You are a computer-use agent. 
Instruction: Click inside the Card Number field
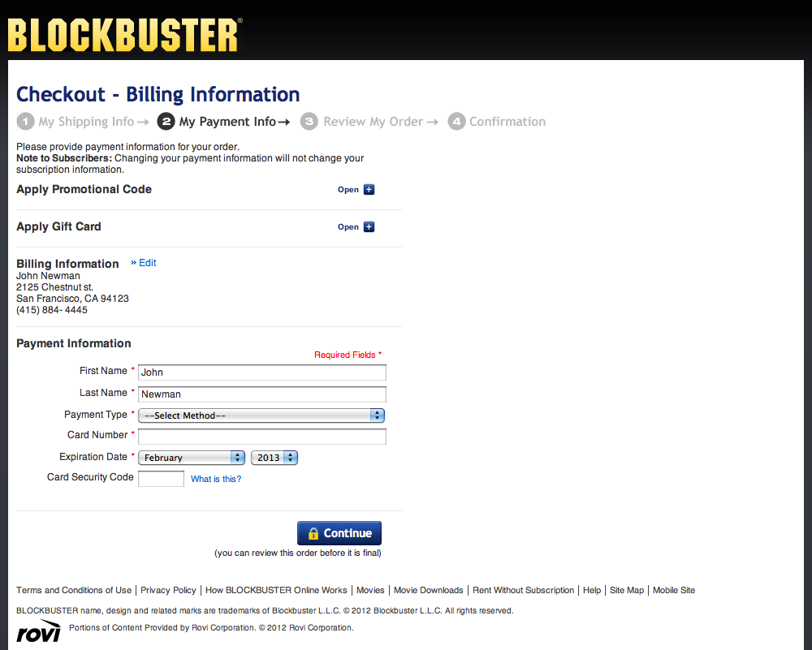[261, 436]
